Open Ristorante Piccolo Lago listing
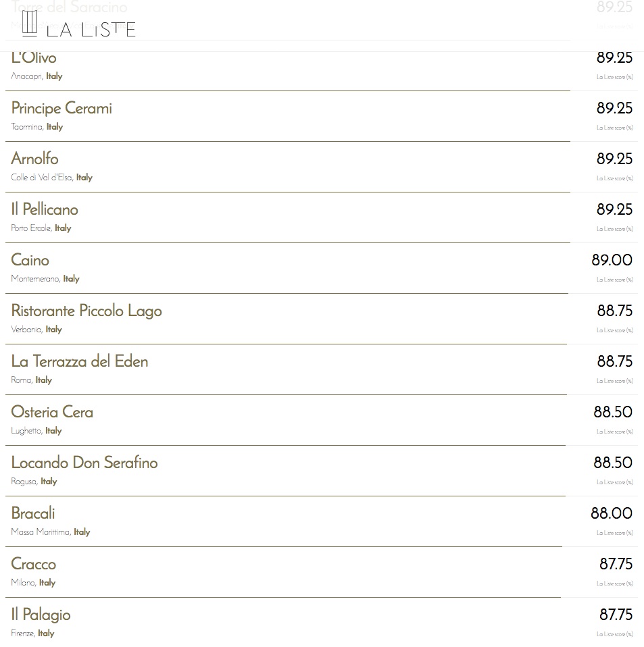Viewport: 644px width, 647px height. tap(86, 311)
